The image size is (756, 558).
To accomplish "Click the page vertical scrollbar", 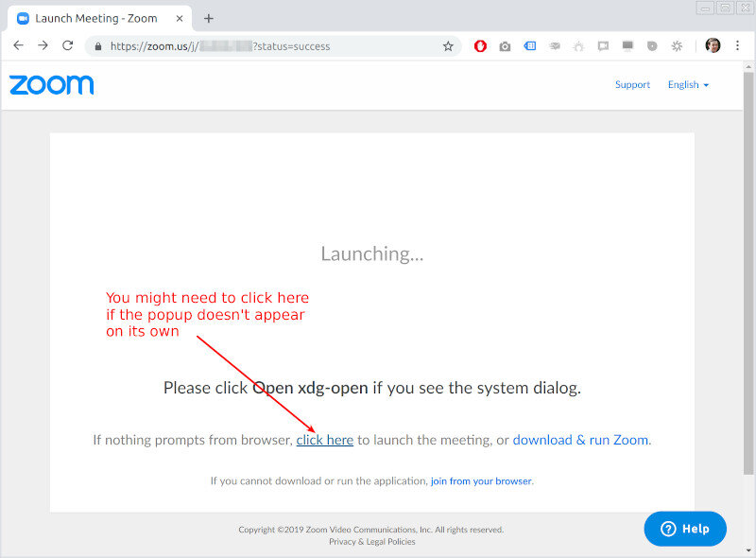I will (x=748, y=272).
